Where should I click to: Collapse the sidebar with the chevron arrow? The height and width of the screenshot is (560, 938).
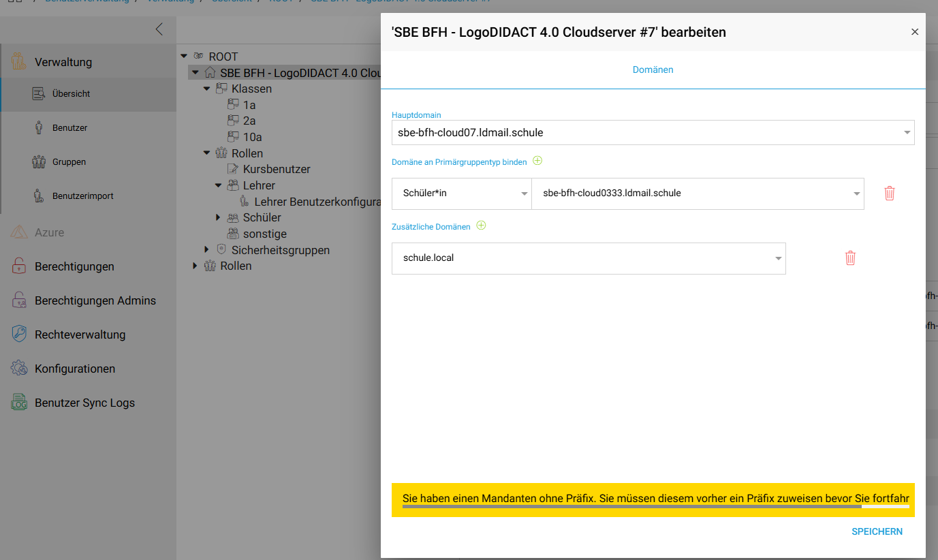coord(159,29)
